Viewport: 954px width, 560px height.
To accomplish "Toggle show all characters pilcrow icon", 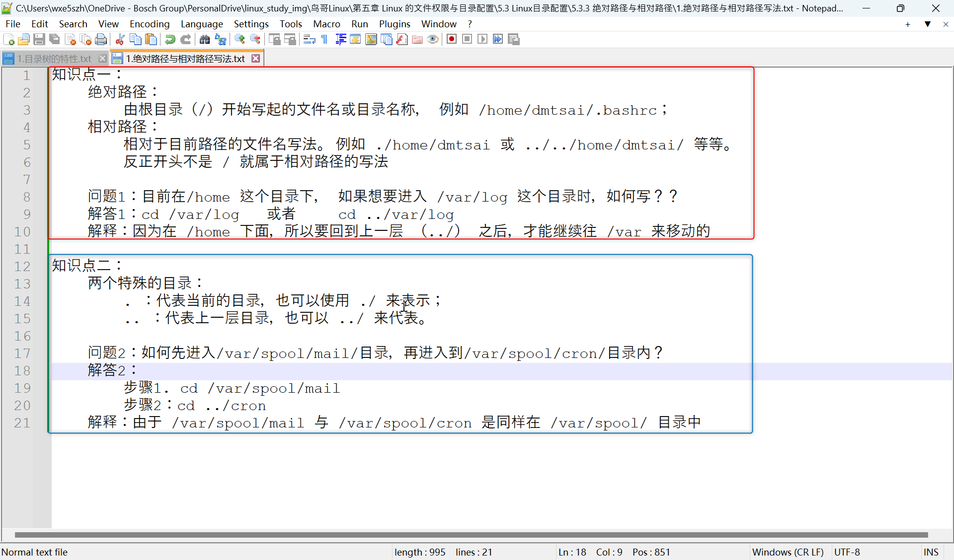I will click(x=324, y=40).
